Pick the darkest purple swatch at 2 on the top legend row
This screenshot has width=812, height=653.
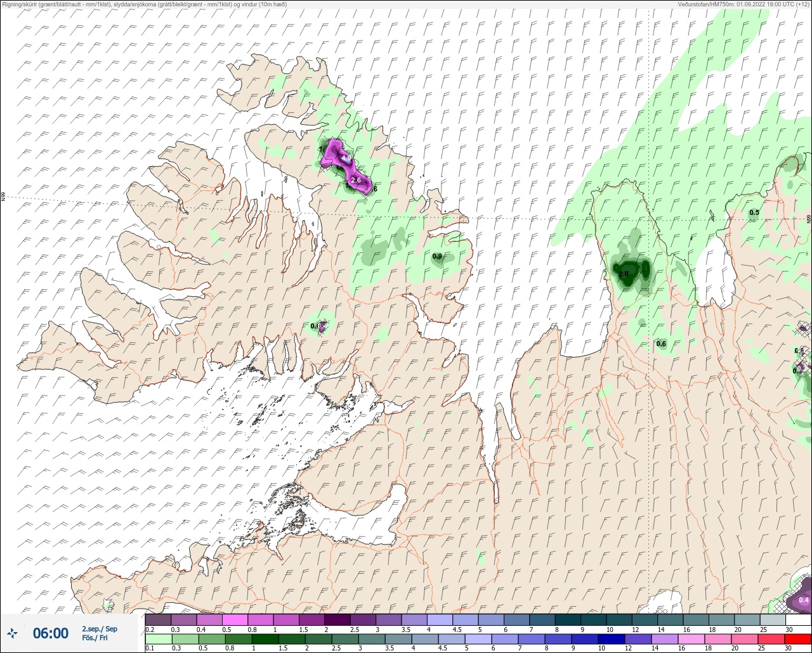click(337, 619)
